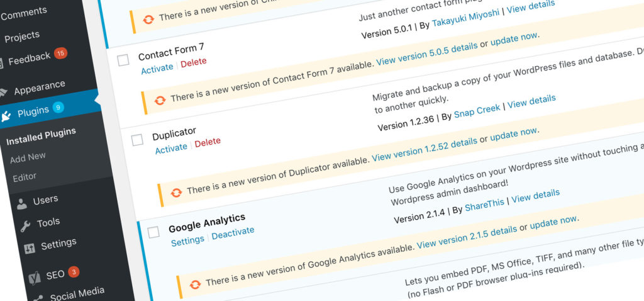Tick the Google Analytics plugin checkbox
Image resolution: width=644 pixels, height=301 pixels.
tap(153, 232)
